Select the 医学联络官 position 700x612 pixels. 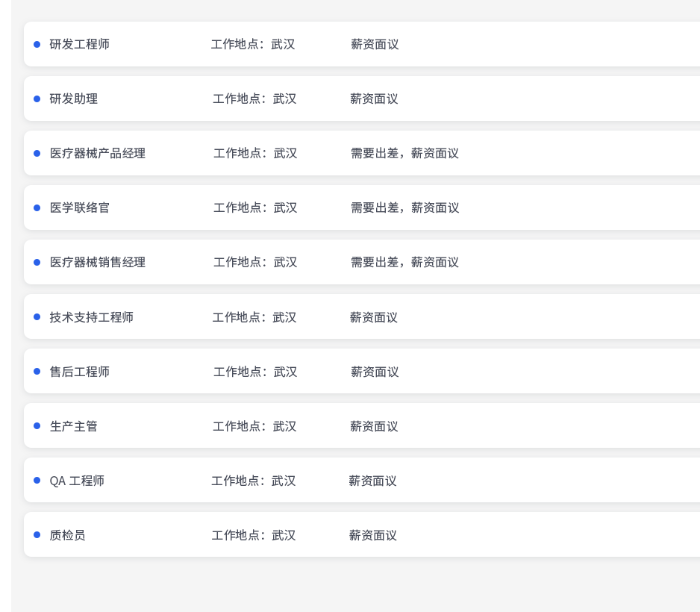coord(80,207)
